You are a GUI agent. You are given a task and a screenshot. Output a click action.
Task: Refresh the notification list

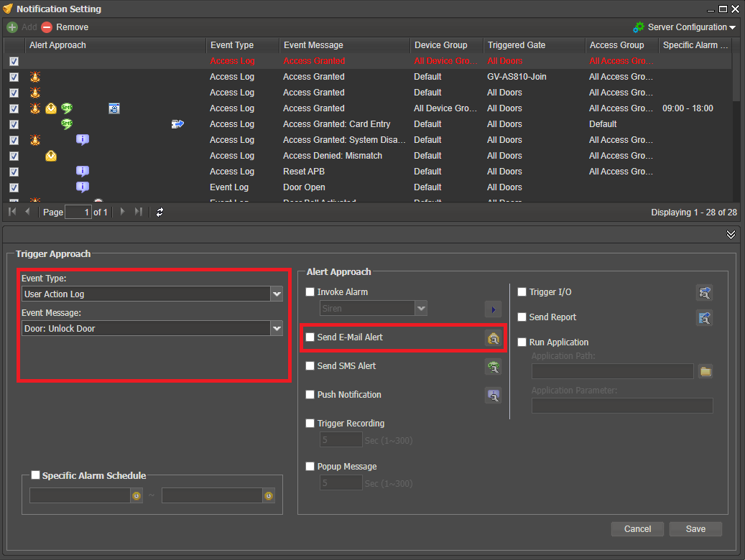159,213
